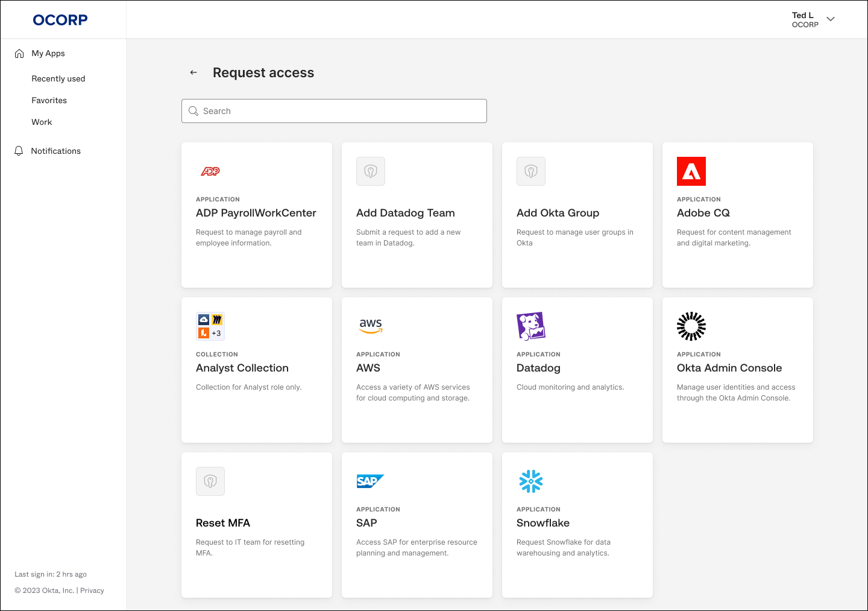The image size is (868, 611).
Task: Click the home icon beside My Apps
Action: (x=19, y=54)
